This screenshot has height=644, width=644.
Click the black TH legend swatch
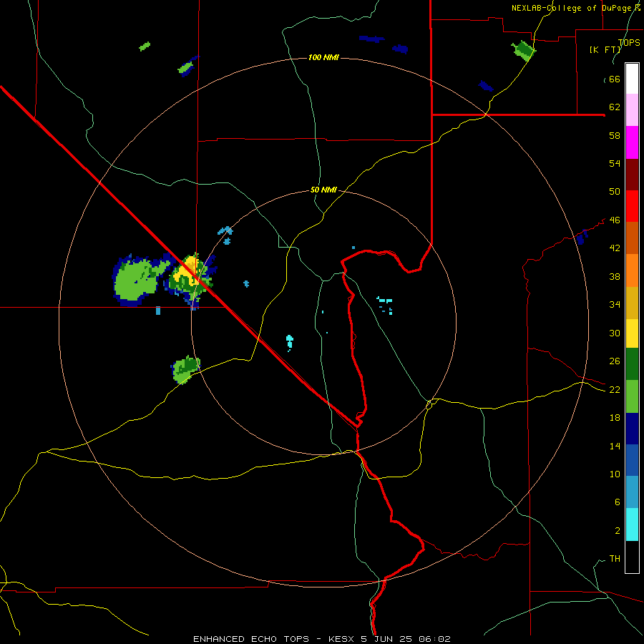point(632,557)
